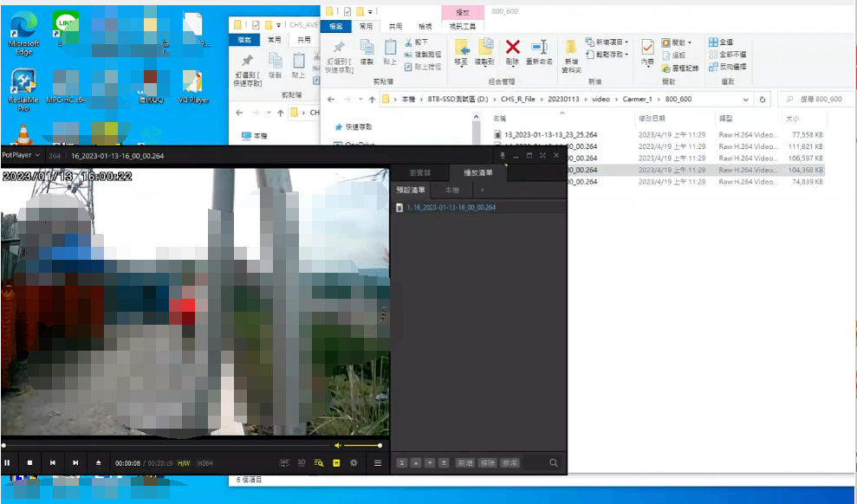Expand the 800_600 Explorer address bar history dropdown

coord(745,100)
